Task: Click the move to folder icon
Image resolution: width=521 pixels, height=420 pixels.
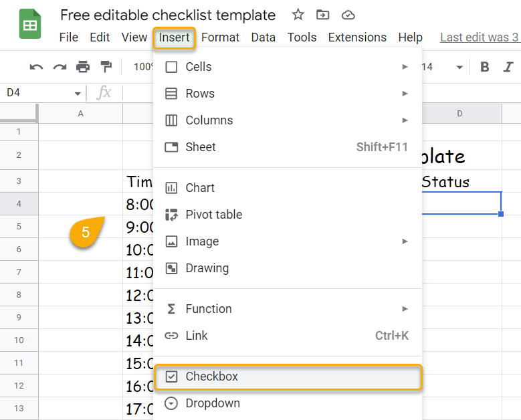Action: 322,15
